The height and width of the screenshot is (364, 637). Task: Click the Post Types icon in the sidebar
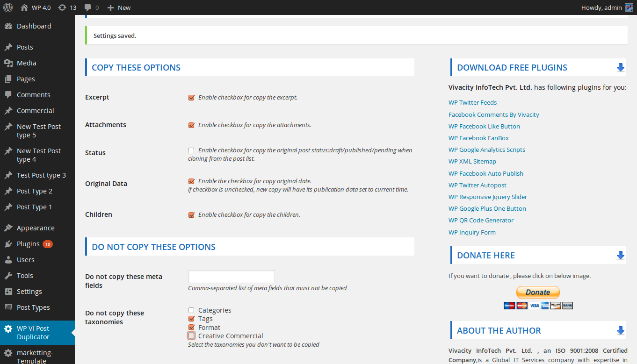tap(8, 307)
